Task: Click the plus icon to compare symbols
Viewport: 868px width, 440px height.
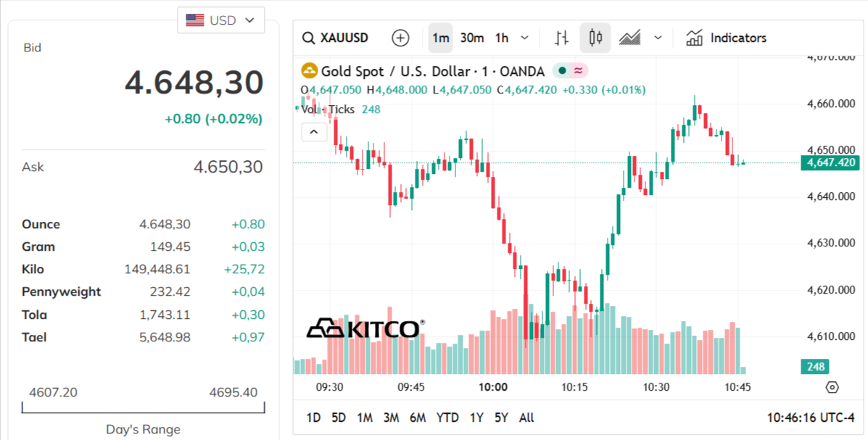Action: pyautogui.click(x=400, y=37)
